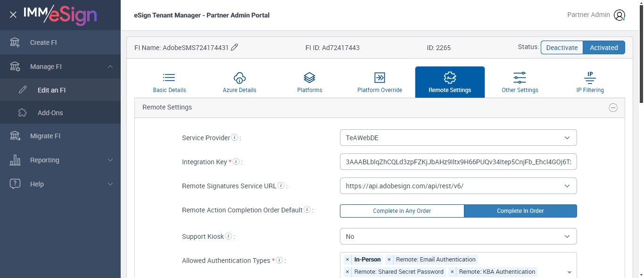Screen dimensions: 644x278
Task: Click the Service Provider info icon
Action: pyautogui.click(x=234, y=138)
